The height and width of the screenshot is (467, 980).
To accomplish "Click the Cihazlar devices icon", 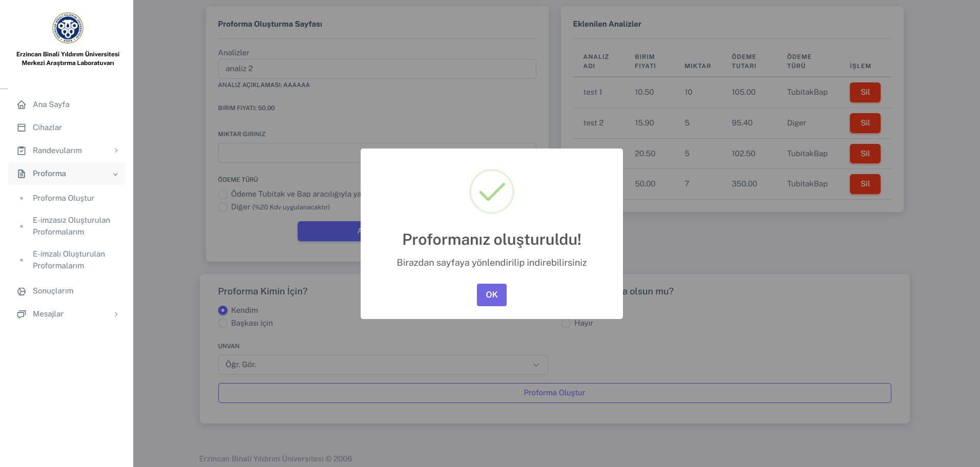I will pyautogui.click(x=22, y=128).
